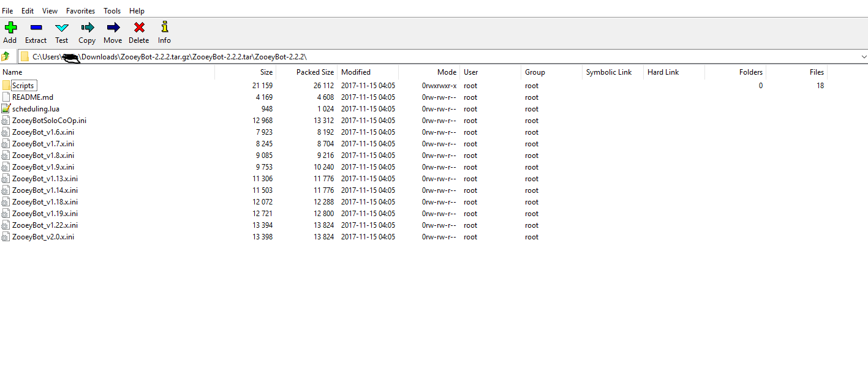Click ZooeyBot_v1.14.x.ini file icon
This screenshot has height=390, width=868.
pos(6,190)
